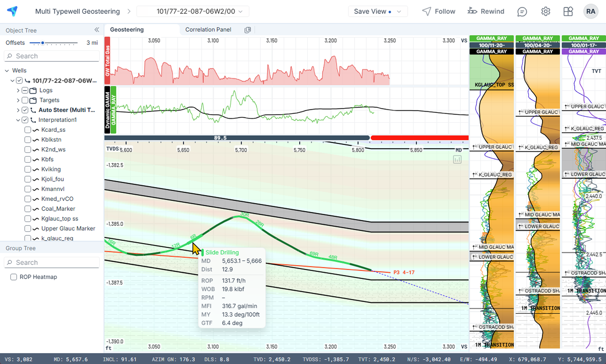Click the chart icon in cross-section

[457, 160]
